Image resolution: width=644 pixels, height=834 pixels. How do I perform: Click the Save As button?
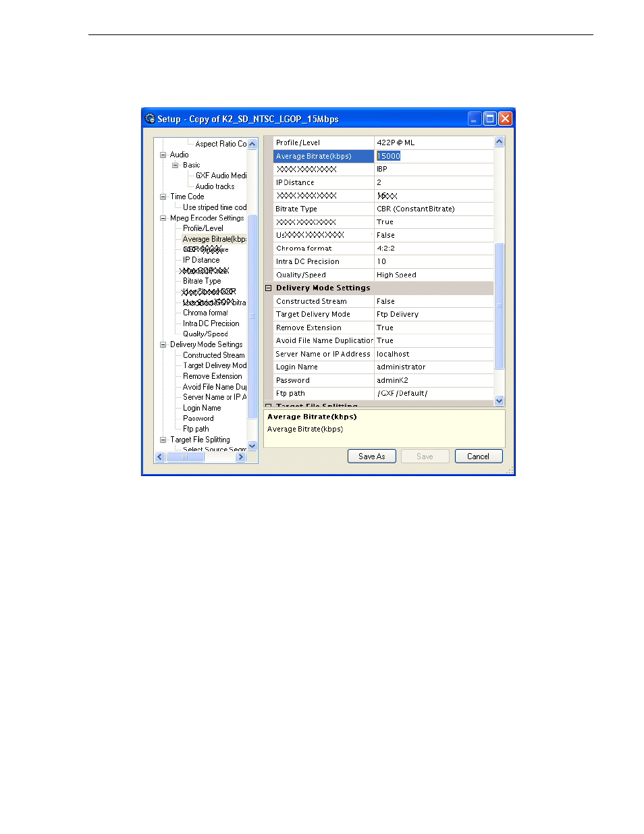click(x=371, y=457)
